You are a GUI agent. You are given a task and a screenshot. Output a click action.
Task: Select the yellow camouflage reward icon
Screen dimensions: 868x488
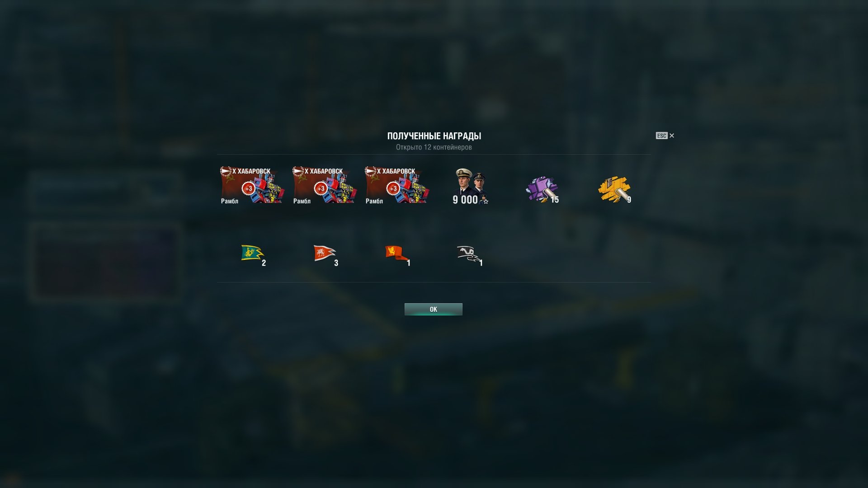click(615, 189)
